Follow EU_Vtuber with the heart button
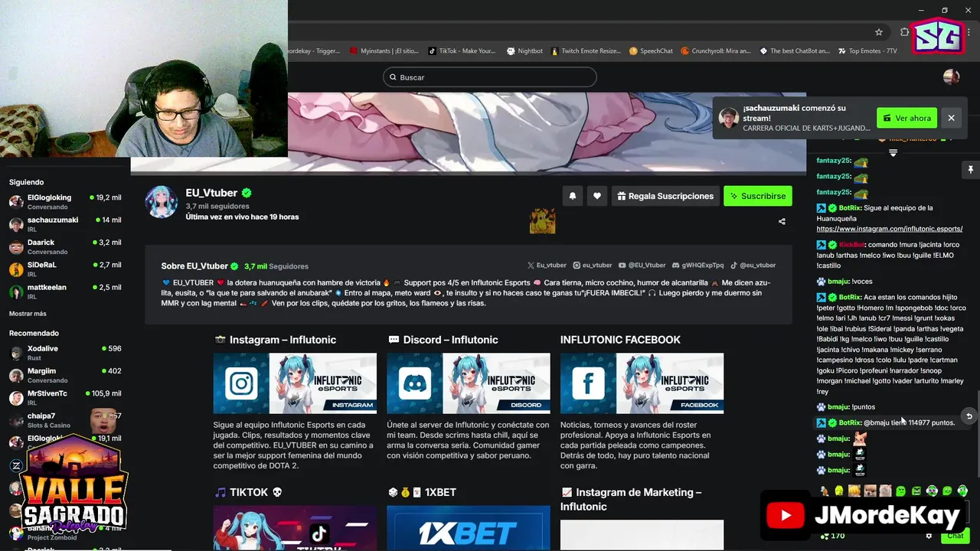The image size is (980, 551). tap(597, 196)
